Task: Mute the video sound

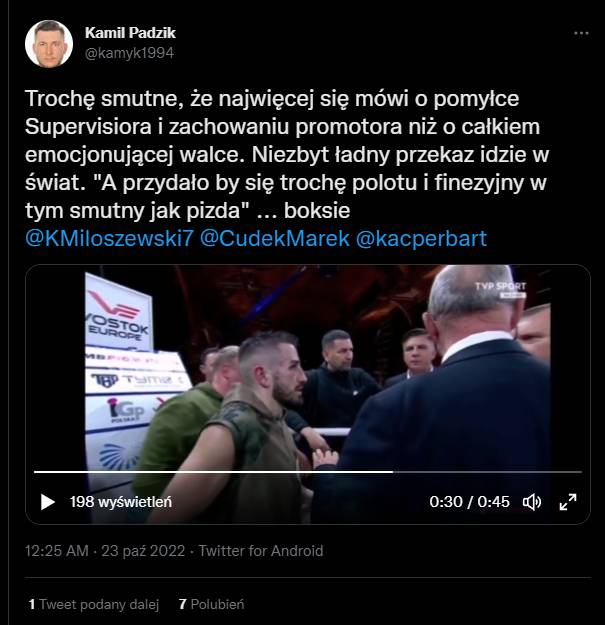Action: tap(532, 502)
